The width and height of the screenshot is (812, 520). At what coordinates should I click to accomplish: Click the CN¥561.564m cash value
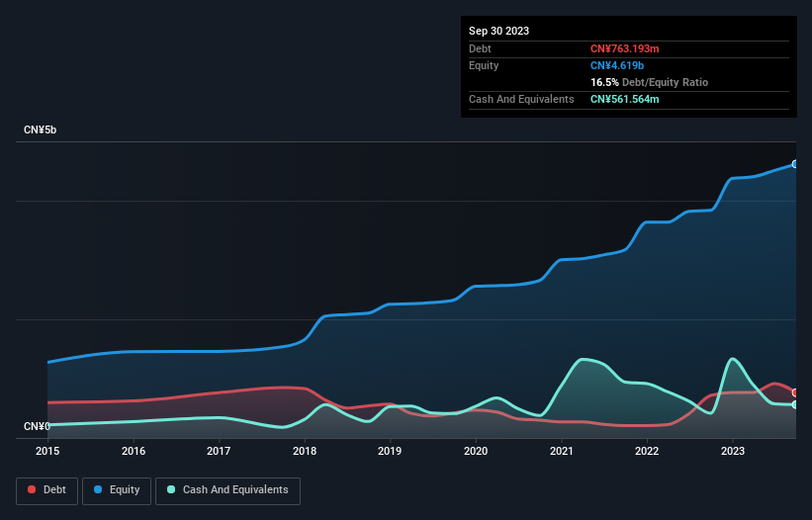624,99
